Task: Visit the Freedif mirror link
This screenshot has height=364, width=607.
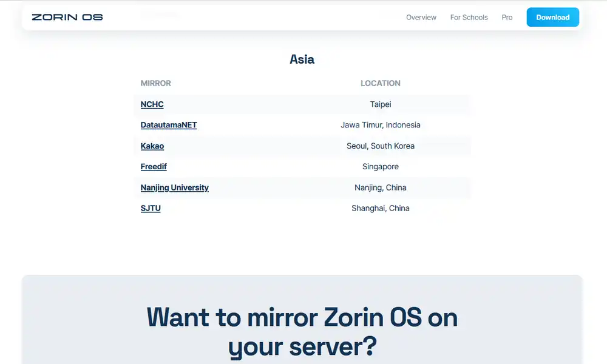Action: coord(154,167)
